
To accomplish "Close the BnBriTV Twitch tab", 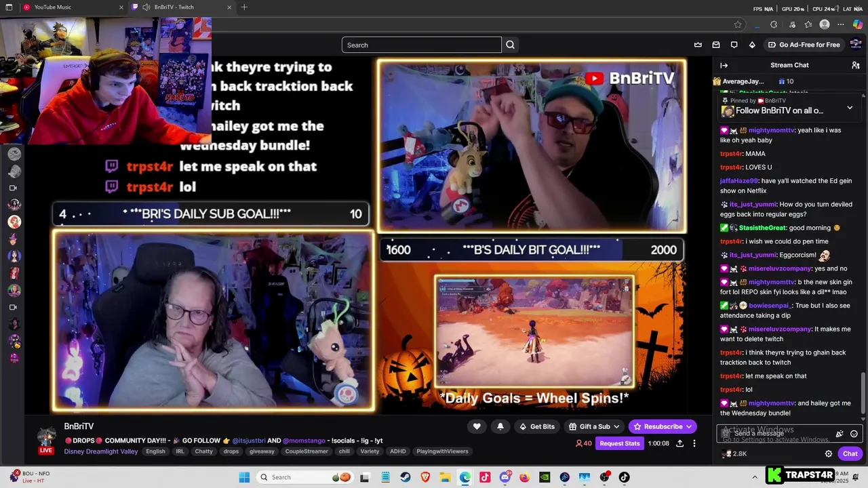I will (x=229, y=7).
